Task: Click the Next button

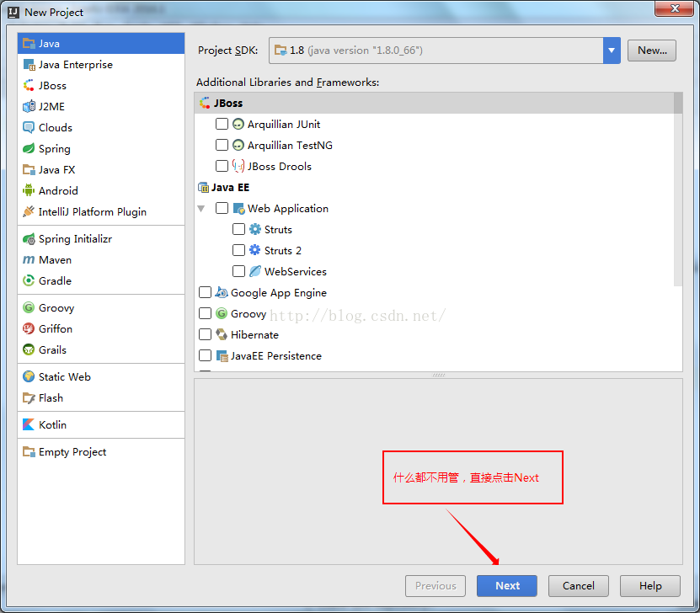Action: click(x=507, y=586)
